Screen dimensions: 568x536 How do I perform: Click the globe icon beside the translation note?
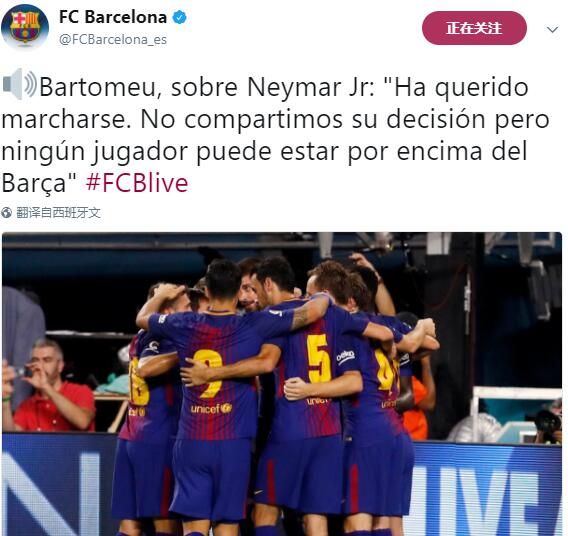pyautogui.click(x=7, y=213)
